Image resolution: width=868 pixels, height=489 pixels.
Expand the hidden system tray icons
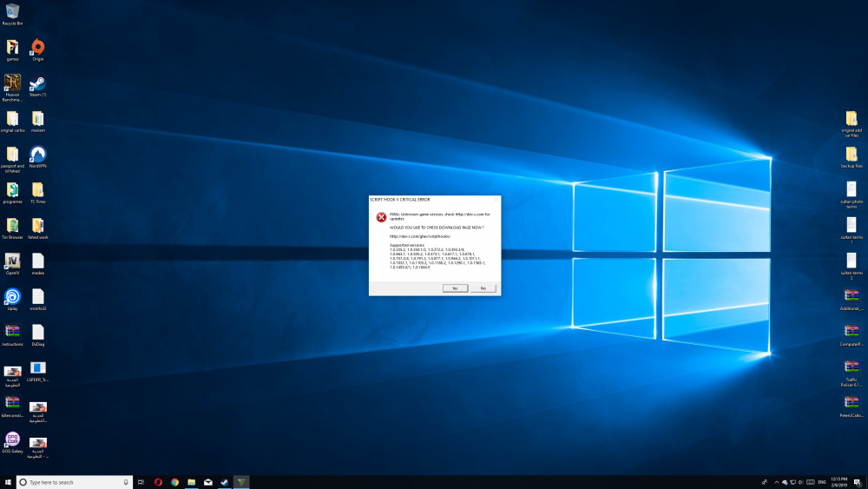[775, 482]
